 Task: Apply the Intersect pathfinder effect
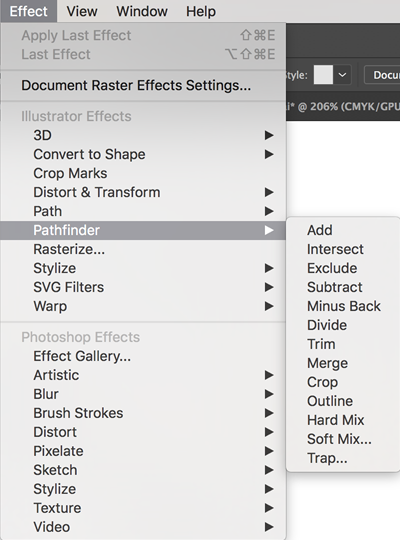(x=343, y=249)
